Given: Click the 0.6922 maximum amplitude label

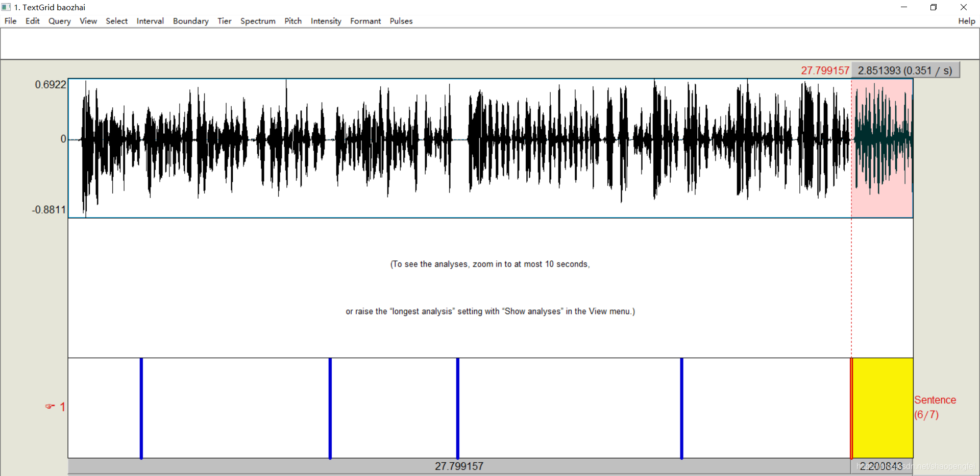Looking at the screenshot, I should pyautogui.click(x=51, y=85).
